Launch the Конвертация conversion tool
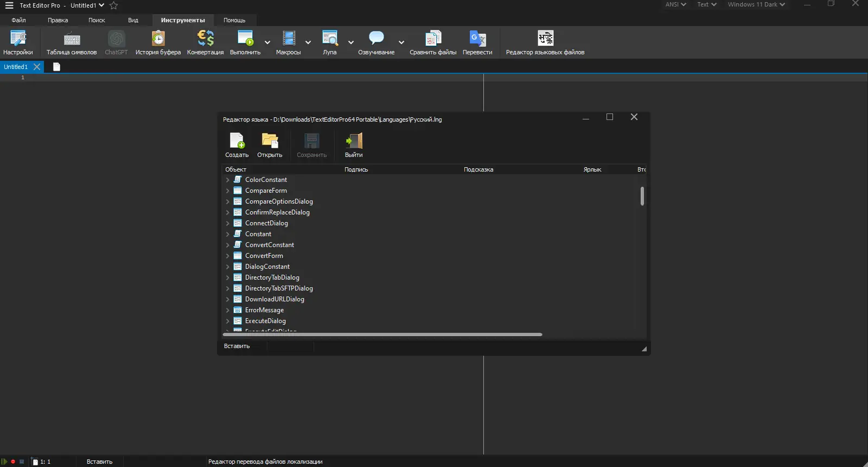This screenshot has height=467, width=868. pyautogui.click(x=205, y=43)
